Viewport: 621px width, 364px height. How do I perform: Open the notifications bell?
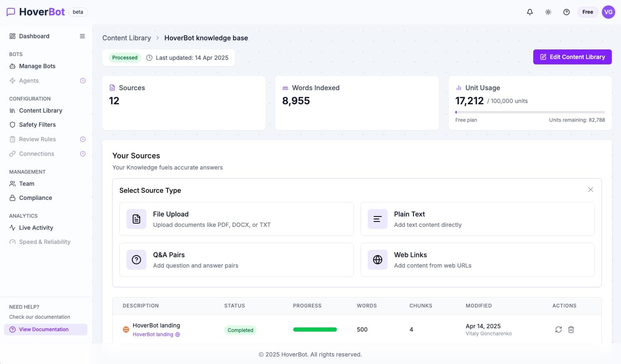pos(530,12)
